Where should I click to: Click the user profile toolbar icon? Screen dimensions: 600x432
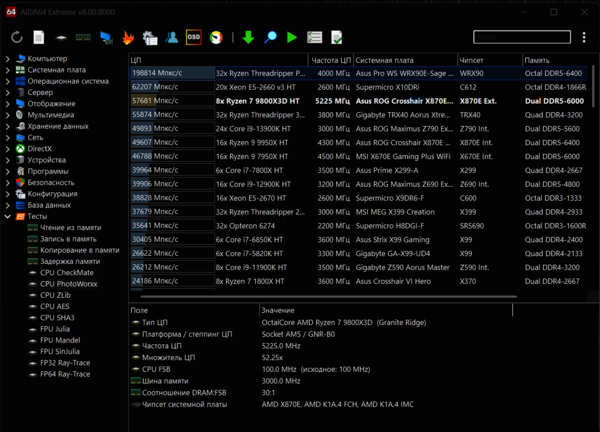172,37
